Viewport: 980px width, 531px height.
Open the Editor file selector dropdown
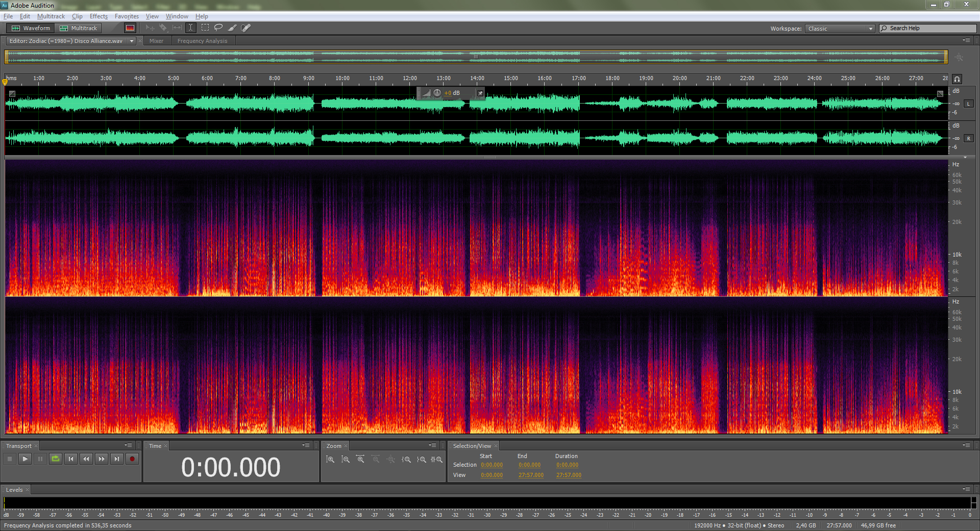(x=132, y=41)
